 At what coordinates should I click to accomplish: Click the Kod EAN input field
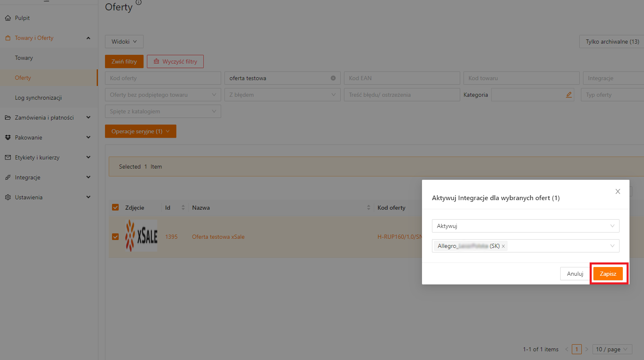[x=402, y=78]
